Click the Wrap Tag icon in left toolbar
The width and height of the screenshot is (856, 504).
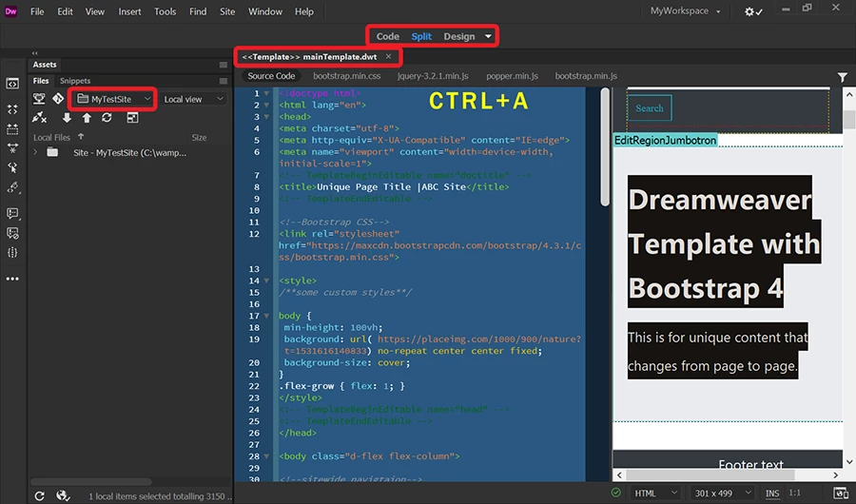pyautogui.click(x=12, y=188)
